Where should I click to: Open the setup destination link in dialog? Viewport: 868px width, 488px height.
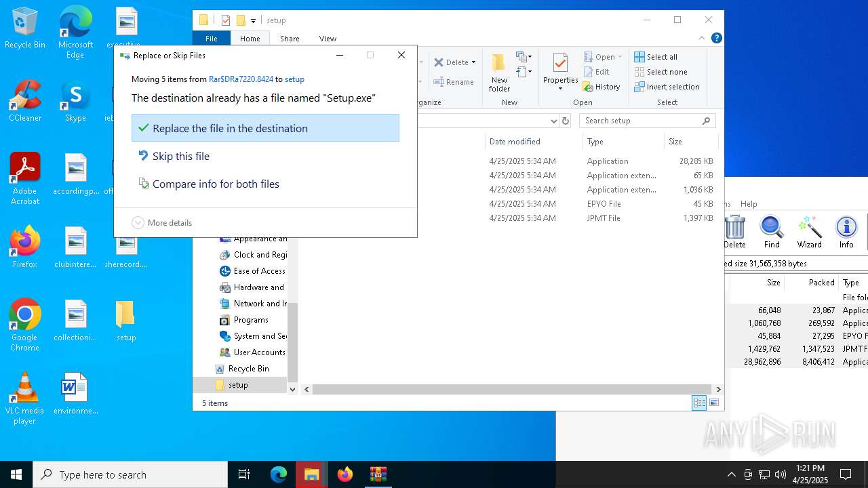294,79
